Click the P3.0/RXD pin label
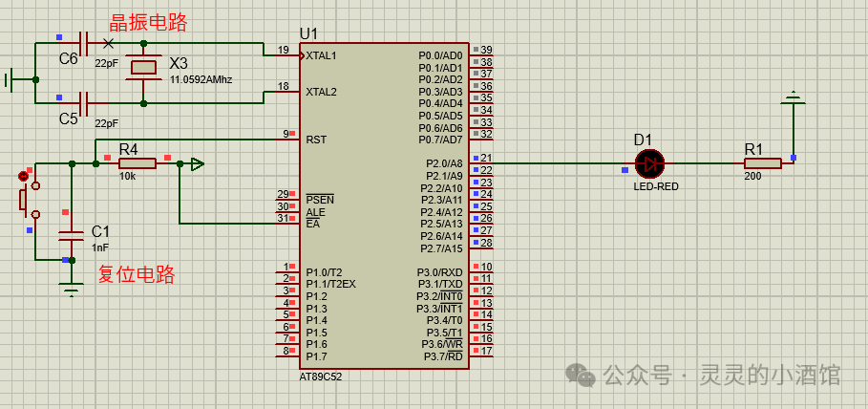This screenshot has width=868, height=409. coord(439,272)
